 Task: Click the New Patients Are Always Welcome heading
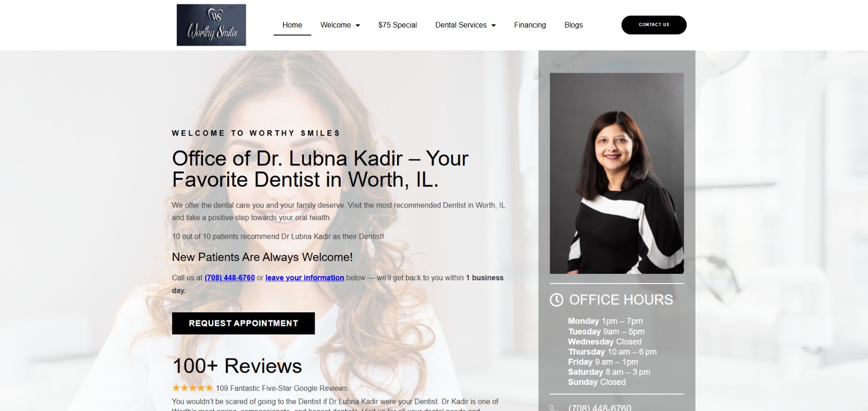pyautogui.click(x=262, y=257)
